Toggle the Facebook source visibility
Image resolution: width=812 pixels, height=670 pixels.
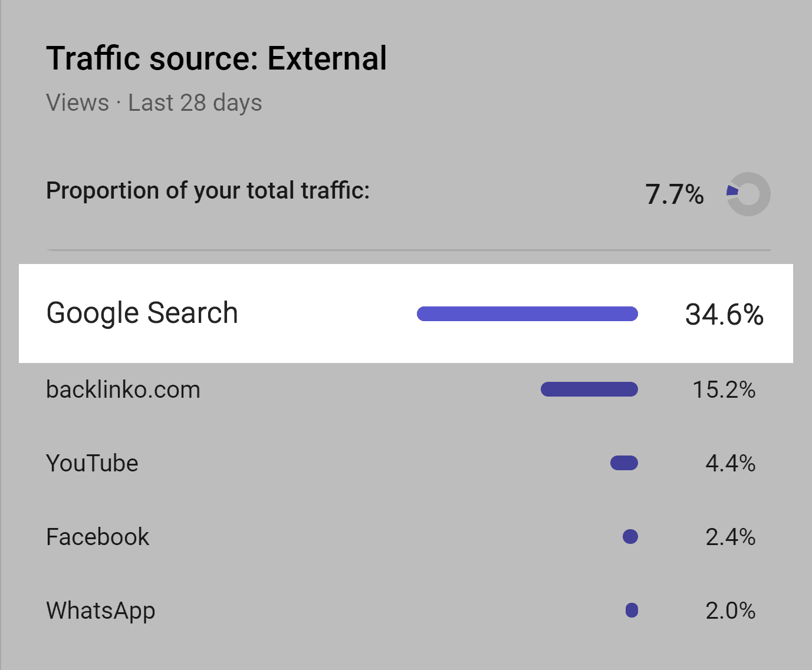coord(97,536)
